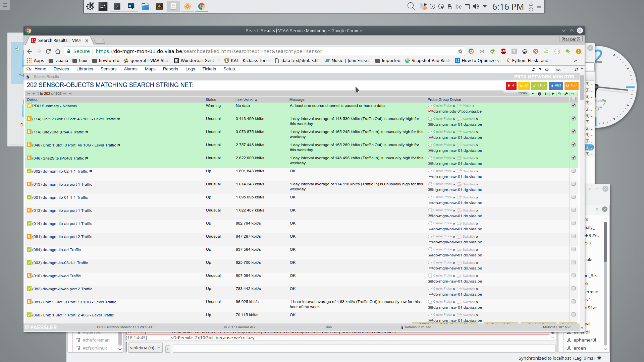Screen dimensions: 644x362
Task: Sort by the Last Value column header
Action: pos(244,100)
